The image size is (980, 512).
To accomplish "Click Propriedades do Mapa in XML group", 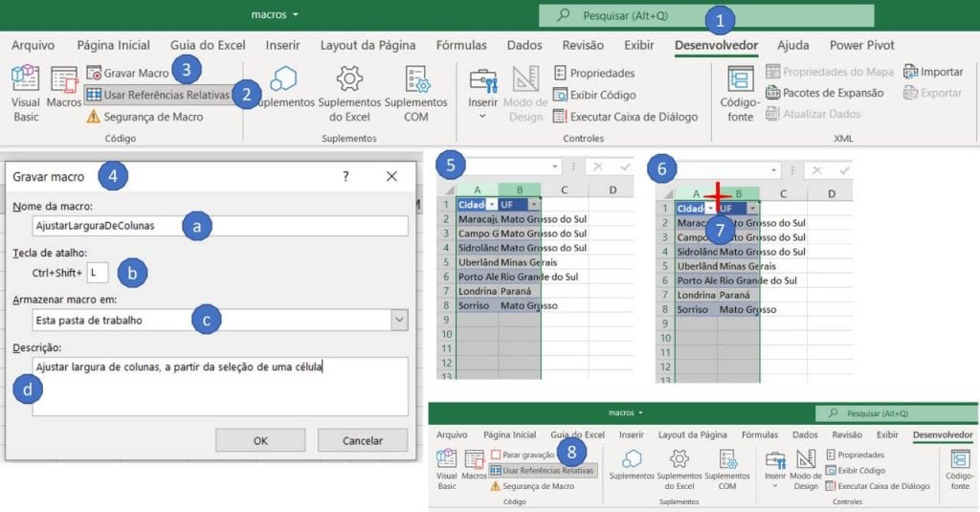I will [830, 72].
